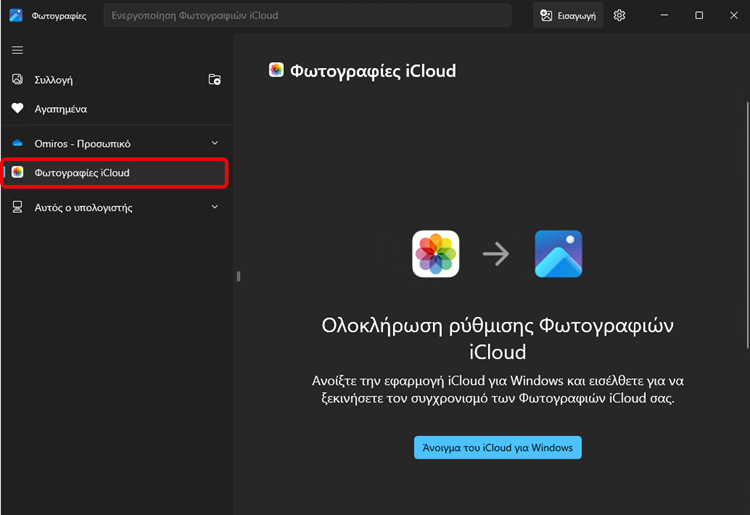Viewport: 750px width, 515px height.
Task: Open Omiros - Προσωπικό OneDrive item
Action: [117, 143]
